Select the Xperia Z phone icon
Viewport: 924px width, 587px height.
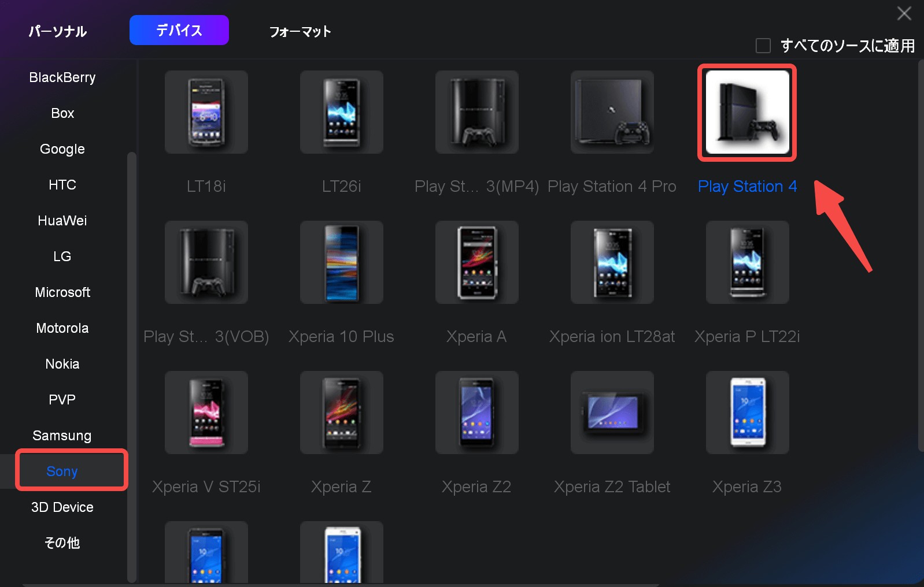click(x=342, y=413)
